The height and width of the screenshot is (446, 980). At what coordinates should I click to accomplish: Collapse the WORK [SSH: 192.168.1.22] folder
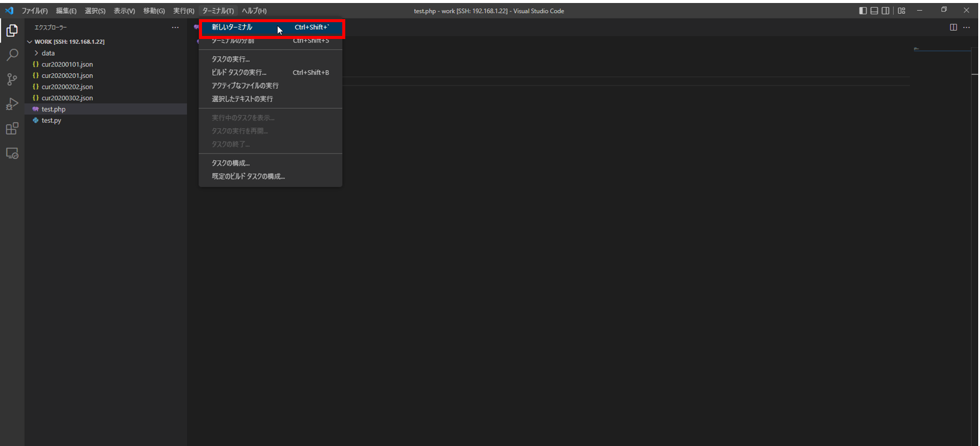click(106, 42)
